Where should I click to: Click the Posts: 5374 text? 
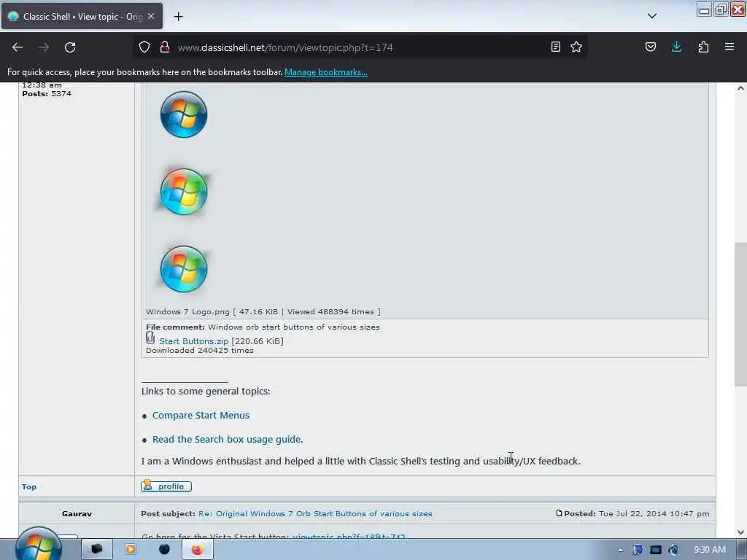(x=47, y=94)
